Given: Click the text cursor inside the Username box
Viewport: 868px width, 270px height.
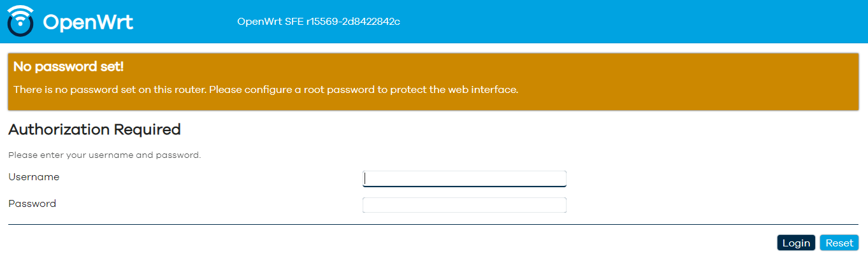Looking at the screenshot, I should [x=365, y=179].
